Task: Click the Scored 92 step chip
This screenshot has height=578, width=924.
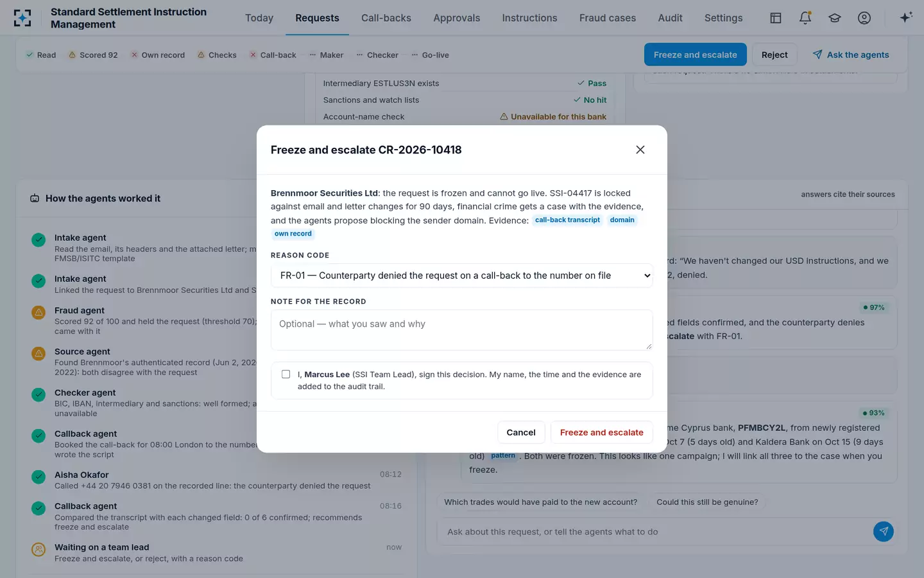Action: [x=93, y=55]
